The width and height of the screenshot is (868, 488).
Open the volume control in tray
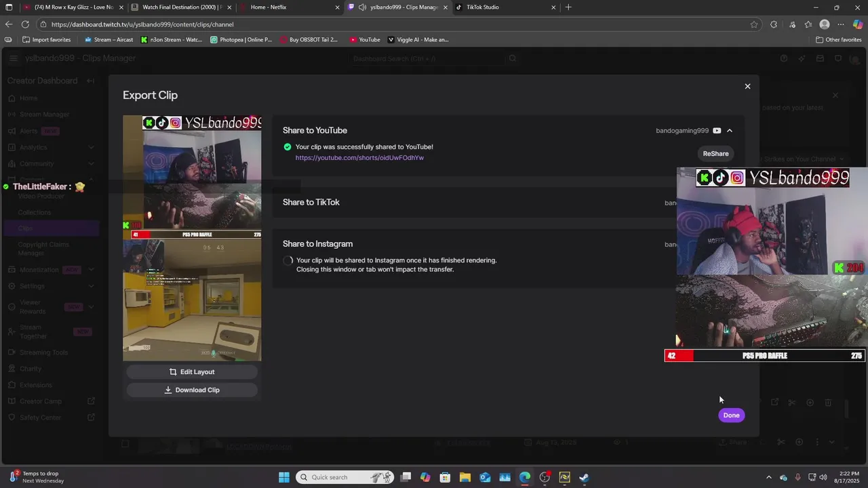(823, 477)
